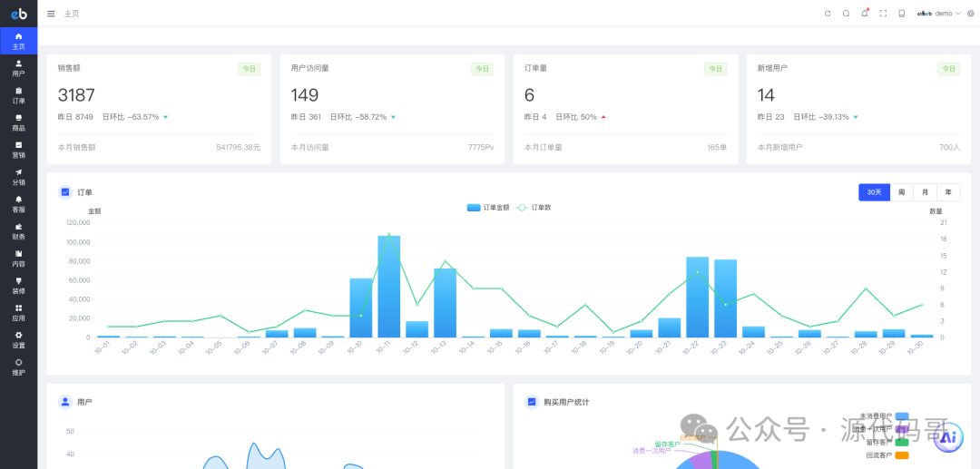Switch order chart to 年 tab
Image resolution: width=980 pixels, height=469 pixels.
coord(948,192)
